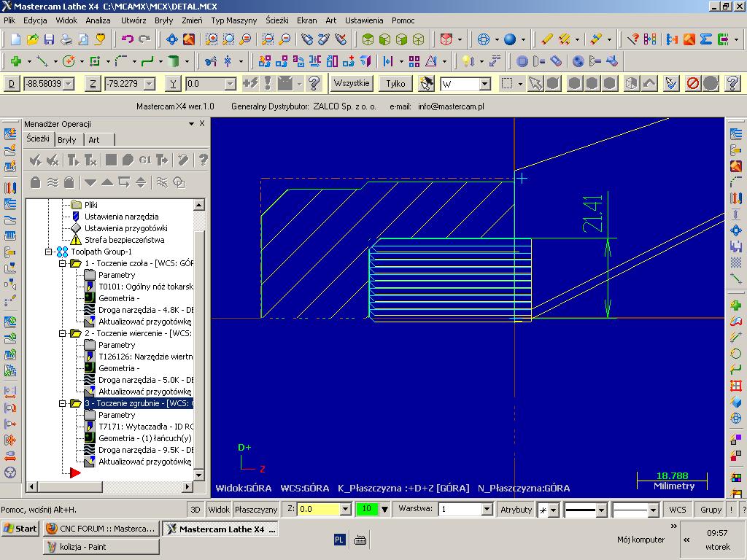Screen dimensions: 747x560
Task: Open the Start menu
Action: (20, 529)
